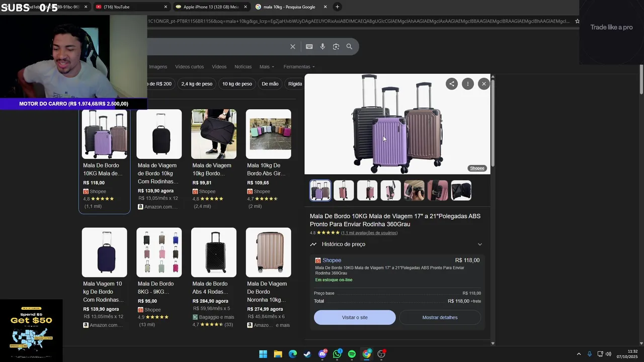Apply the 10 kg de peso filter chip

(237, 84)
